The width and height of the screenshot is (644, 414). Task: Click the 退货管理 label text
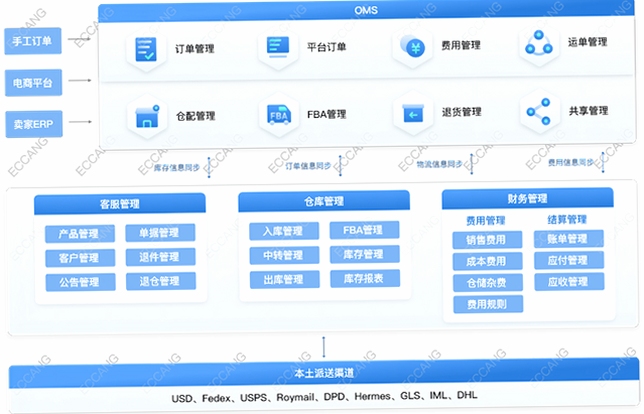click(462, 112)
